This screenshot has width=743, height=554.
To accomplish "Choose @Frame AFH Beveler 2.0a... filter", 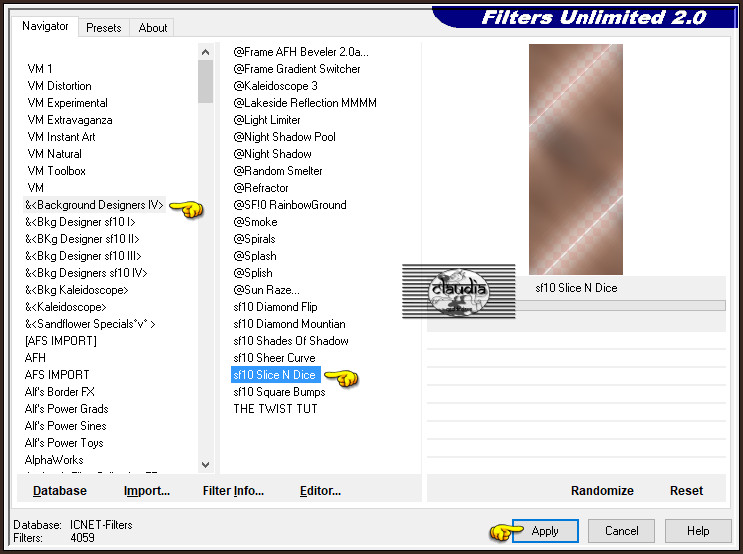I will click(300, 52).
